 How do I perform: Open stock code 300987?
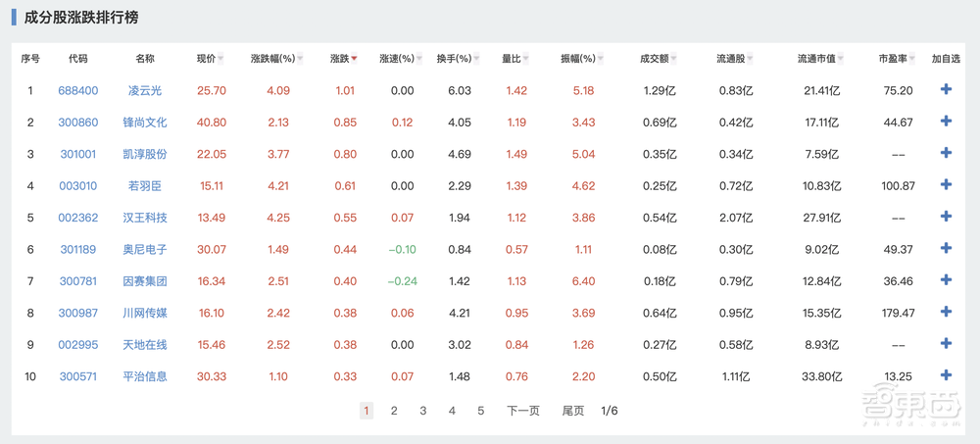click(78, 313)
